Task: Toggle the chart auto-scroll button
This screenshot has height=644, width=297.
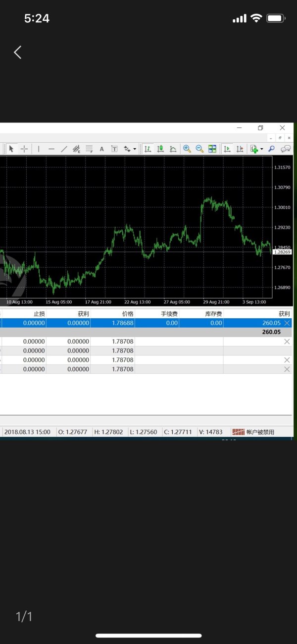Action: 227,149
